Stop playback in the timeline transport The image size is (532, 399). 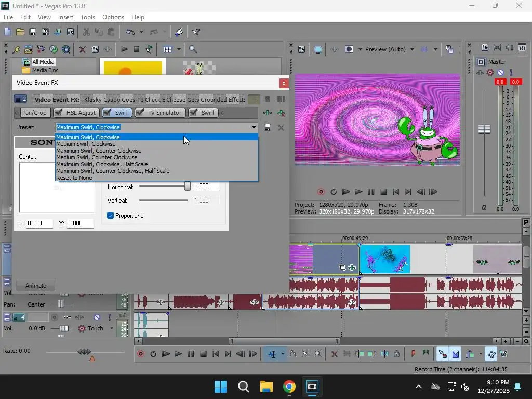[203, 354]
